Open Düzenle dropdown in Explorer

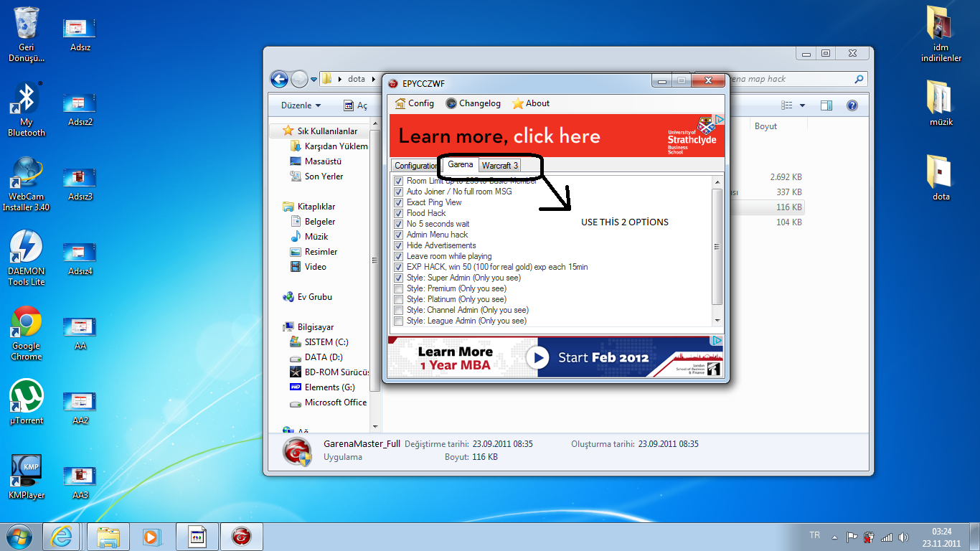pyautogui.click(x=301, y=105)
